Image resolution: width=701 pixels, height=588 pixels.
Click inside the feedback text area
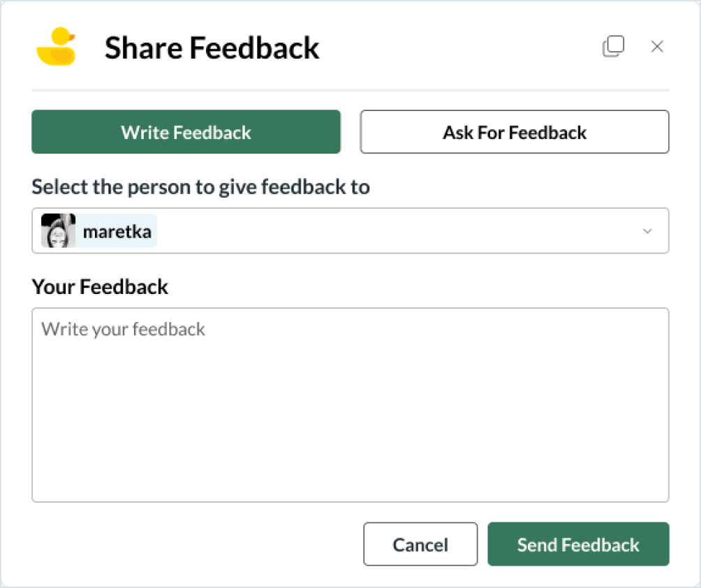click(x=349, y=405)
